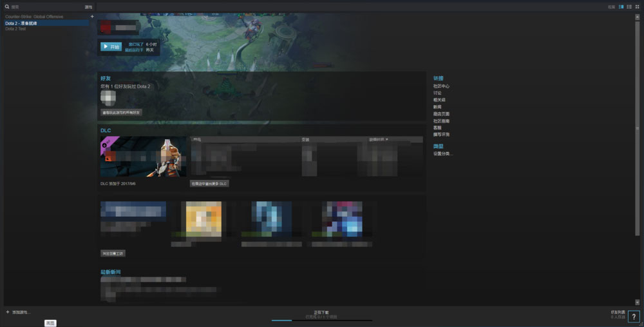Open 讨论 discussions link

[437, 93]
